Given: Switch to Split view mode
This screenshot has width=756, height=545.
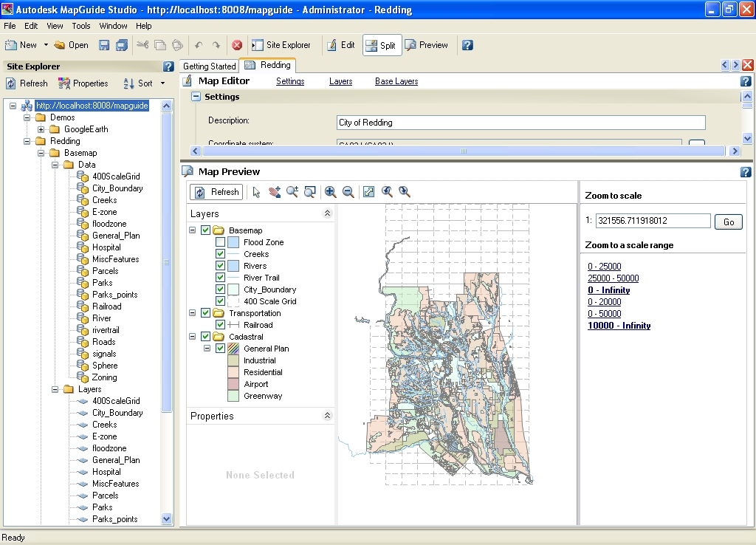Looking at the screenshot, I should (382, 45).
